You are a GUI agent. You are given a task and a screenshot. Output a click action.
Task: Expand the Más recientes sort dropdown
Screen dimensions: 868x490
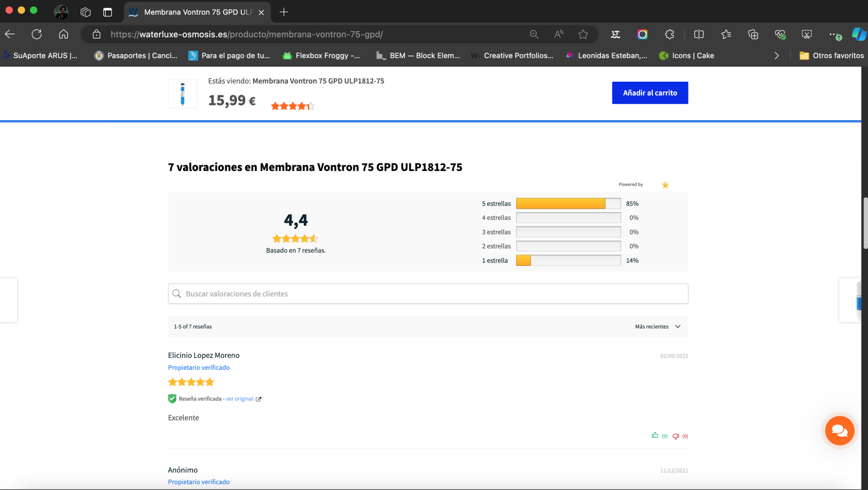pyautogui.click(x=658, y=327)
